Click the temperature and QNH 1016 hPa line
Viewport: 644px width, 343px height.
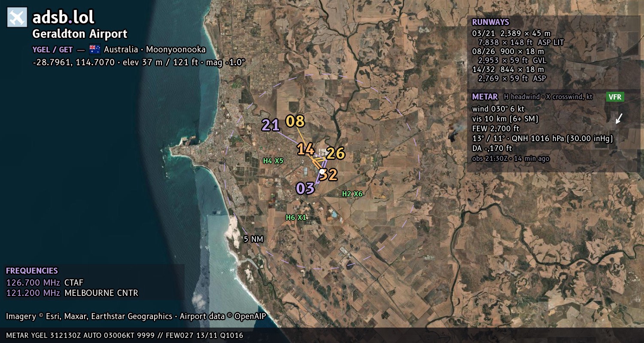(542, 138)
